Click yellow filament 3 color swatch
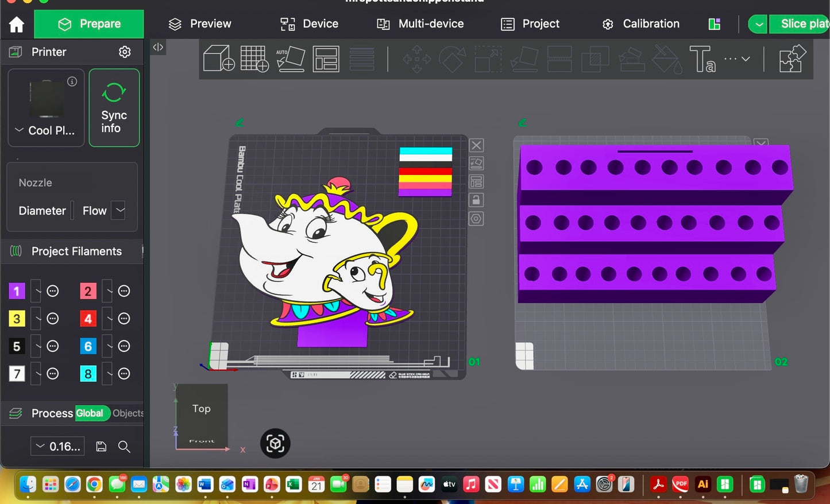This screenshot has height=504, width=830. [17, 319]
